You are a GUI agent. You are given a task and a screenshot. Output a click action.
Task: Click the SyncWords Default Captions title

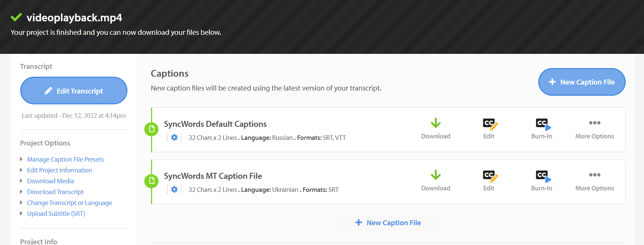click(x=215, y=124)
